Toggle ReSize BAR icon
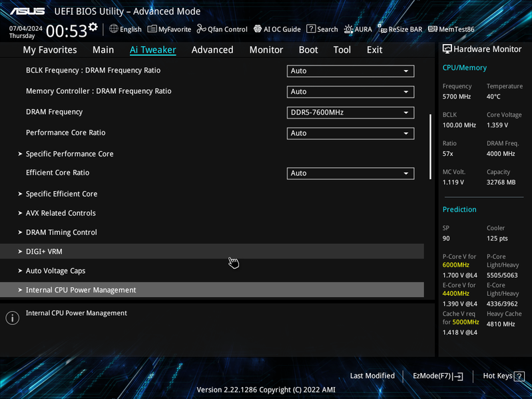Viewport: 532px width, 399px height. [x=382, y=29]
